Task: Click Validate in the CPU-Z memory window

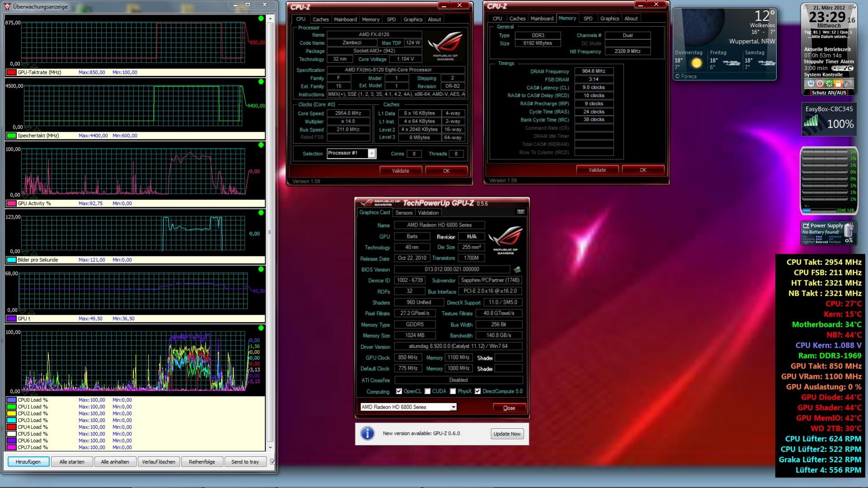Action: click(x=597, y=170)
